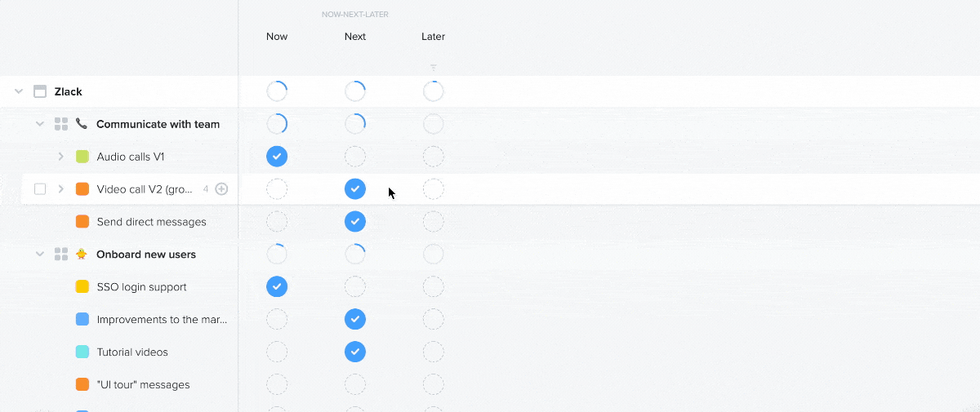Viewport: 980px width, 412px height.
Task: Assign "UI tour" messages to Next
Action: click(355, 385)
